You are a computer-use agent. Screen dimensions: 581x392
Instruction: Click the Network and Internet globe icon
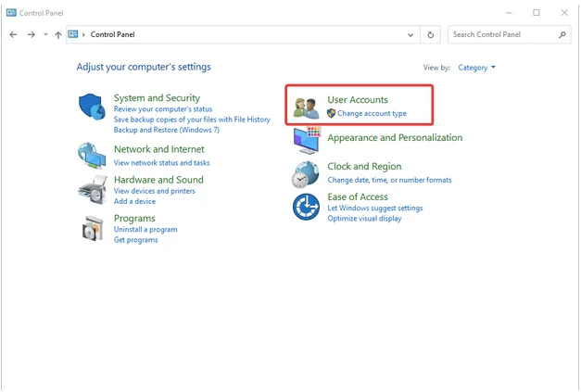92,156
